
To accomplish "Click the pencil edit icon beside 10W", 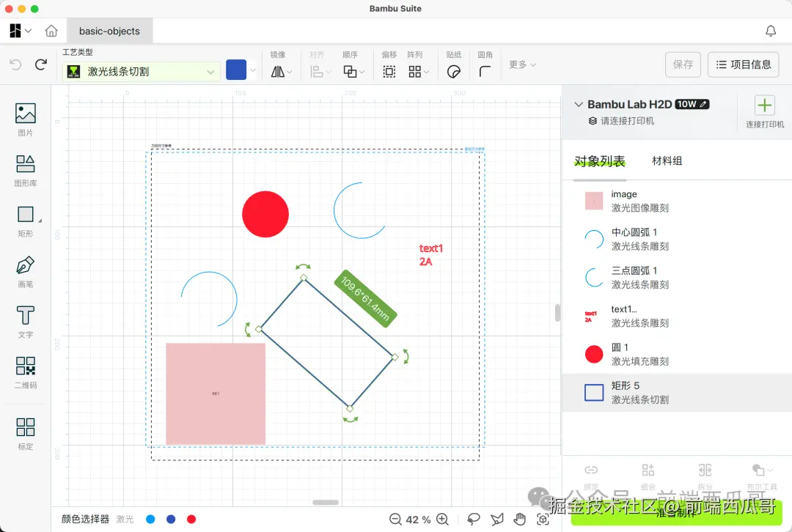I will click(x=703, y=104).
